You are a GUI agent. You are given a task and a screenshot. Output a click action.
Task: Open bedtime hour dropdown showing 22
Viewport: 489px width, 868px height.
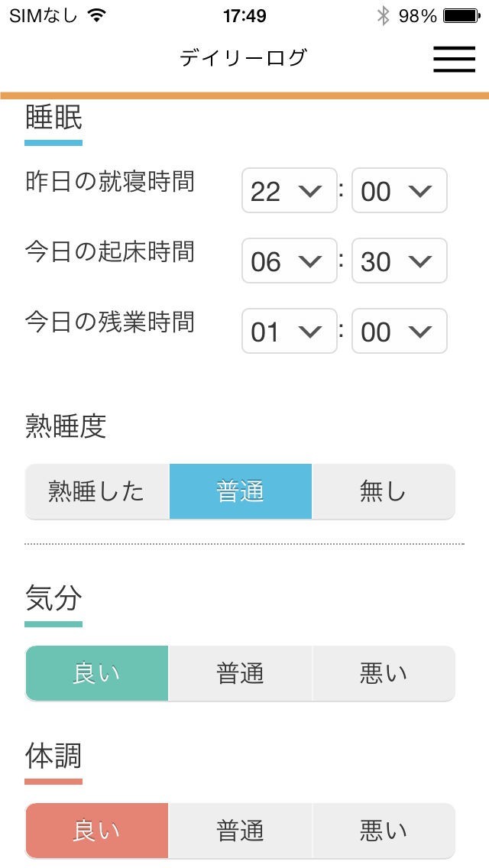(x=289, y=191)
